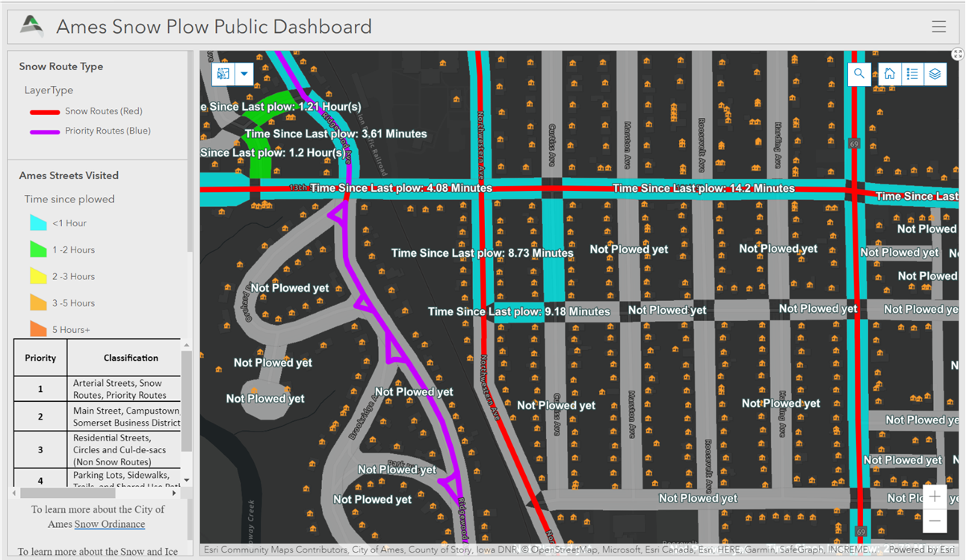Click the '1 -2 Hours' legend text
Screen dimensions: 969x560
click(x=73, y=250)
